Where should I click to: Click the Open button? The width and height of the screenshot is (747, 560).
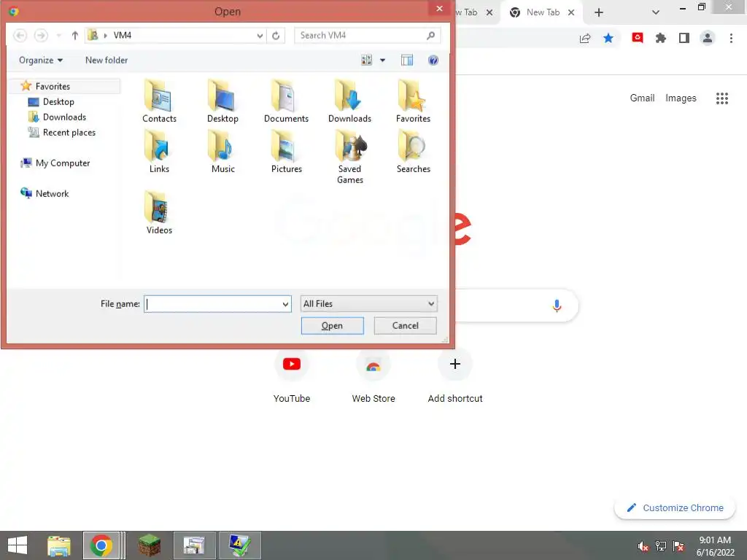pyautogui.click(x=332, y=326)
